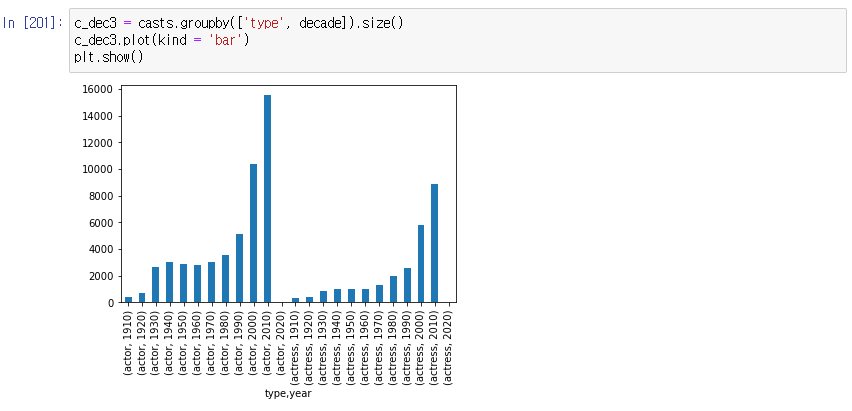Click the (actor, 1940) bar
Screen dimensions: 852x411
point(170,282)
